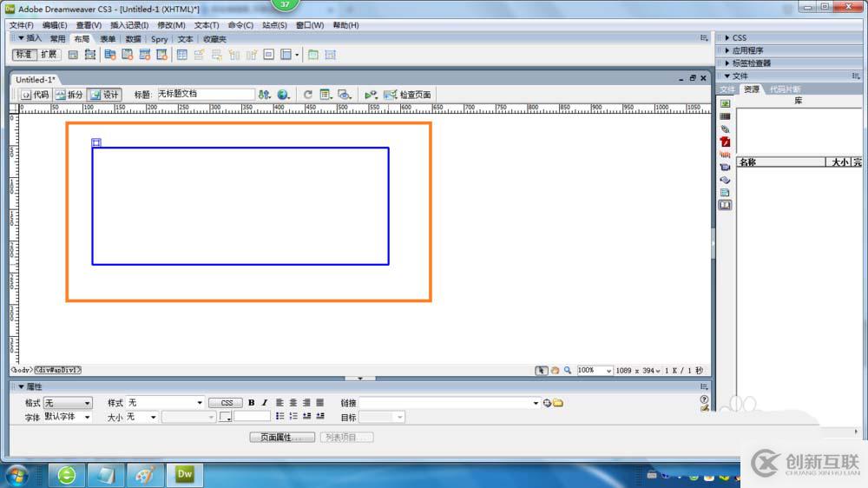Open the File Management icon menu
Screen dimensions: 868x488
pyautogui.click(x=264, y=95)
